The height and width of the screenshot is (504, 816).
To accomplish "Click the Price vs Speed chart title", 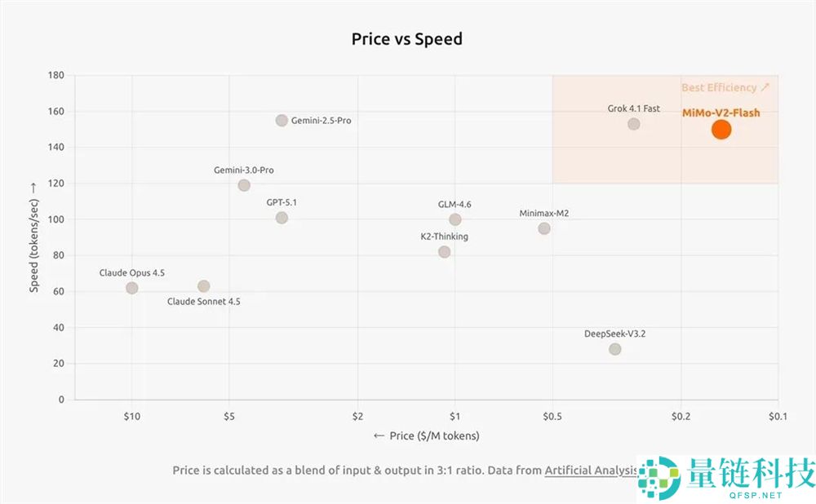I will pyautogui.click(x=407, y=38).
